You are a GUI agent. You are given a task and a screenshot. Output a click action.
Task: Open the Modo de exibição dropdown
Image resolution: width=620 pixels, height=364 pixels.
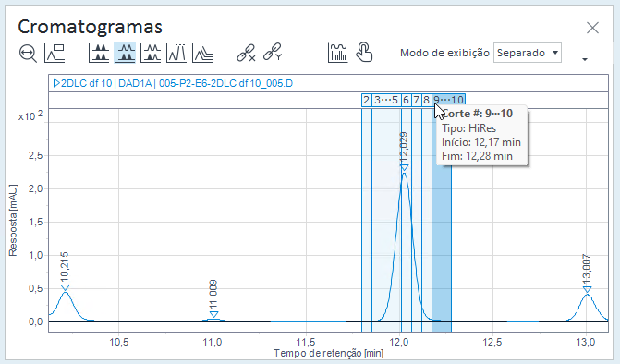(528, 53)
